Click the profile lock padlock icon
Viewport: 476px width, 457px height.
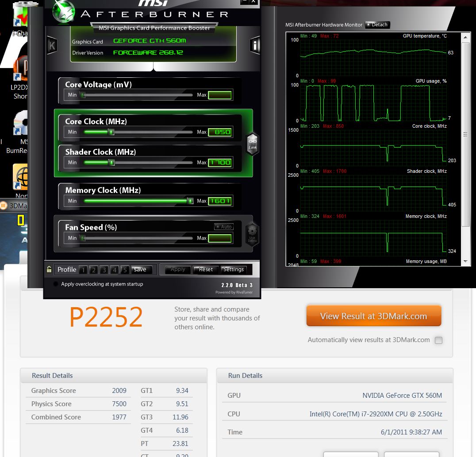coord(49,269)
